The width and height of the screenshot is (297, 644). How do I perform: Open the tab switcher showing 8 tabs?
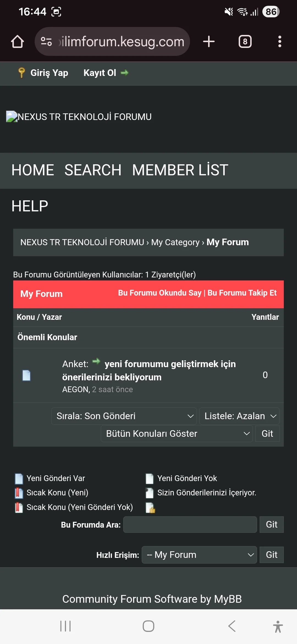pyautogui.click(x=245, y=42)
